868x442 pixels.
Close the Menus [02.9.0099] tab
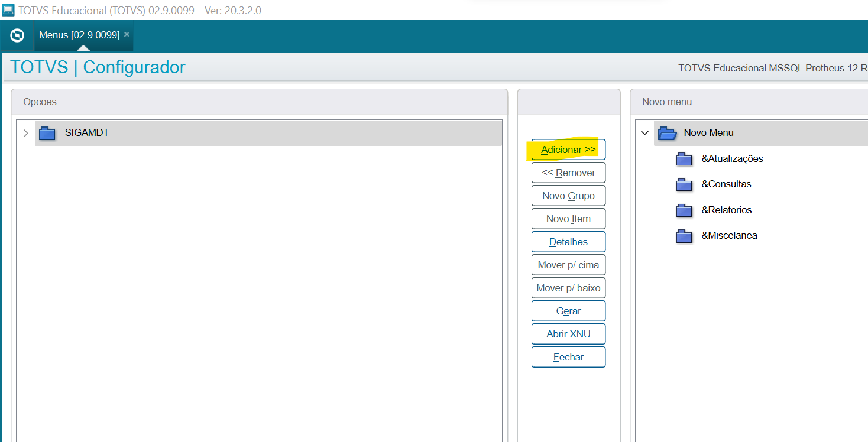127,34
